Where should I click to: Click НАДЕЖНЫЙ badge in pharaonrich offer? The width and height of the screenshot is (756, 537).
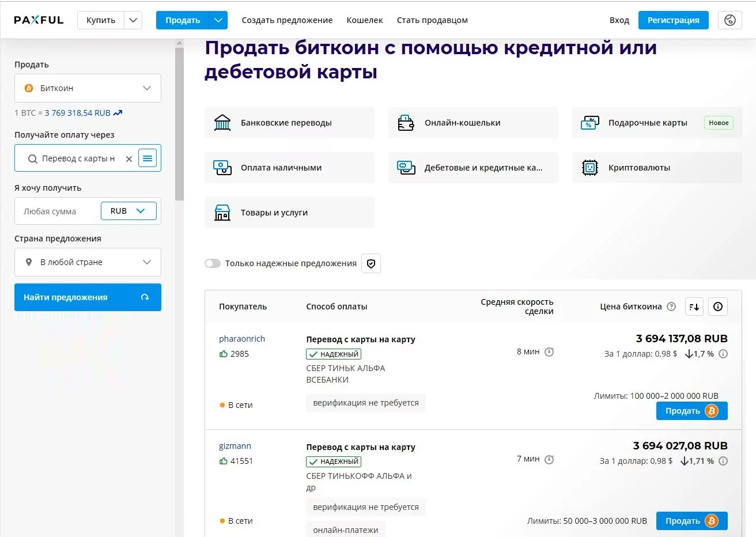tap(334, 354)
